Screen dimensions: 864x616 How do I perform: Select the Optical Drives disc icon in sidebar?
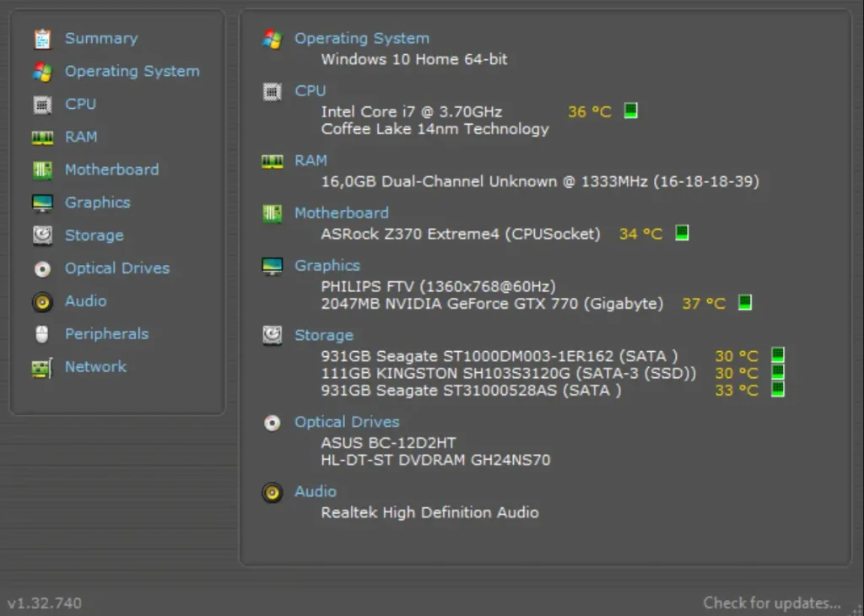(x=42, y=268)
